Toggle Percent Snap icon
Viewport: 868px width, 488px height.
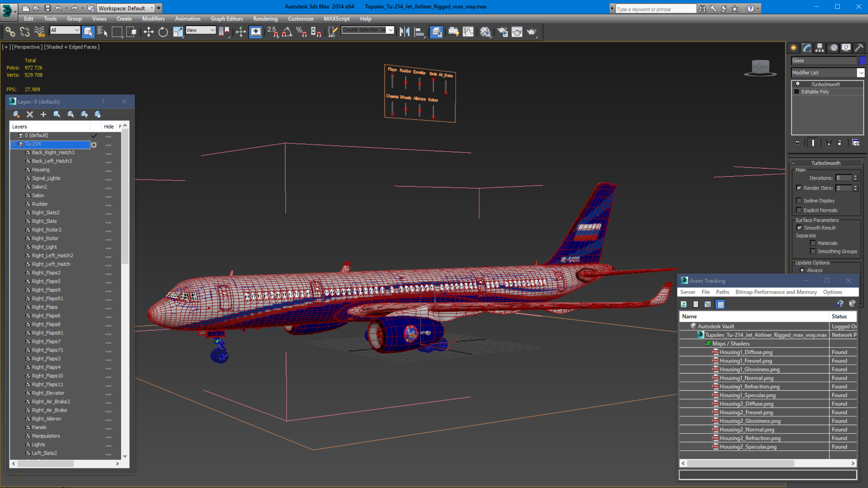click(301, 32)
